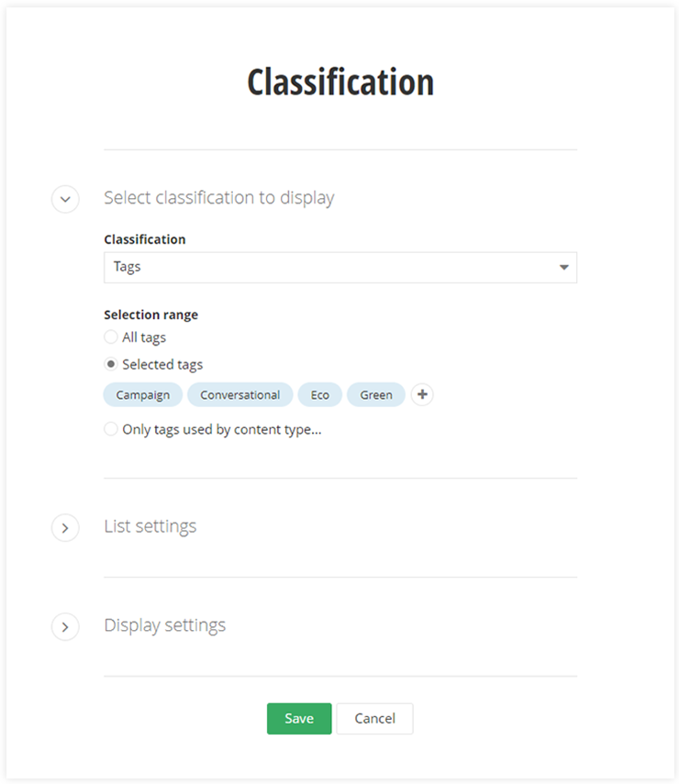Click the Classification dropdown arrow
The width and height of the screenshot is (679, 784).
(563, 268)
